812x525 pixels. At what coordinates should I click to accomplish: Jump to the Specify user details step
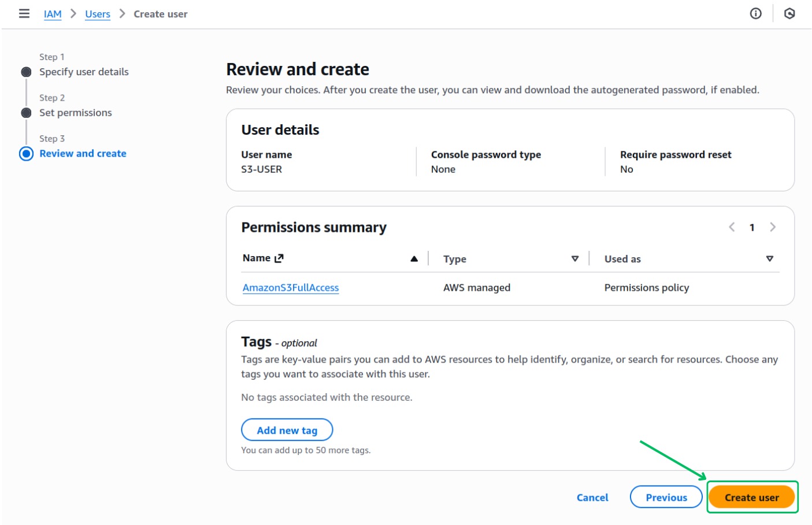(84, 72)
